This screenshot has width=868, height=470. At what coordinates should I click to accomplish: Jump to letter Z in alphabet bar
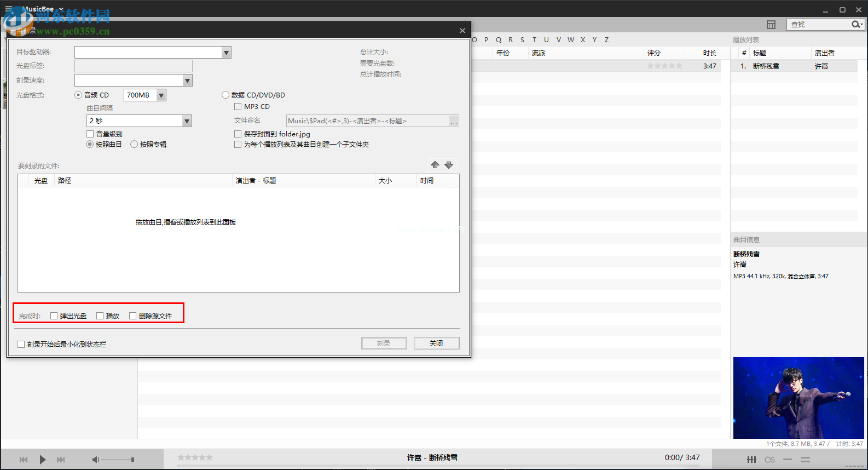click(606, 39)
